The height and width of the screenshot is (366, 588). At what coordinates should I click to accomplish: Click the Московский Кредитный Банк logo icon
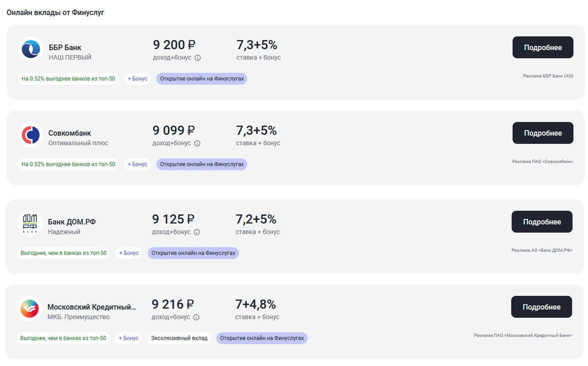[x=30, y=309]
